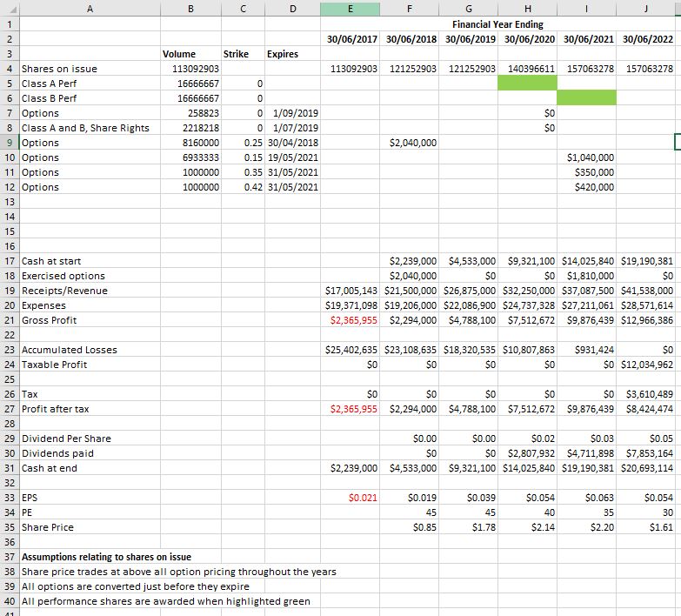Click the green highlighted cell in Class A Perf row
The width and height of the screenshot is (681, 616).
tap(527, 83)
